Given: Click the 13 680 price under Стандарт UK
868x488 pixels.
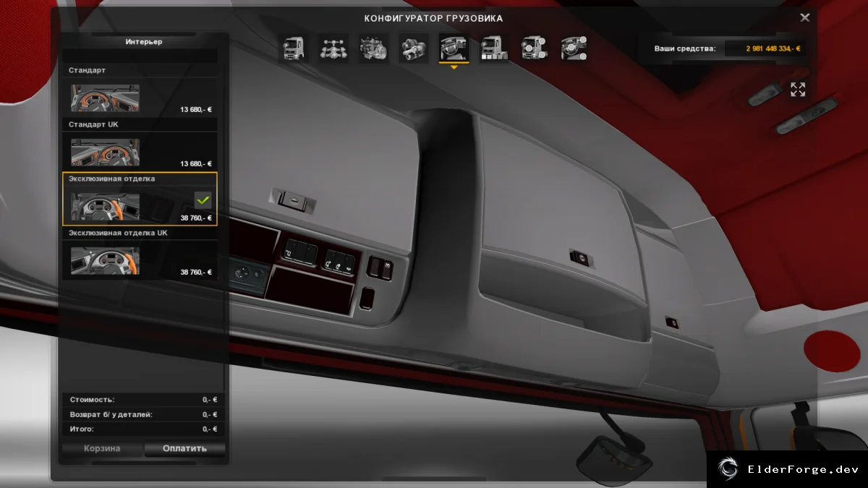Looking at the screenshot, I should point(196,164).
